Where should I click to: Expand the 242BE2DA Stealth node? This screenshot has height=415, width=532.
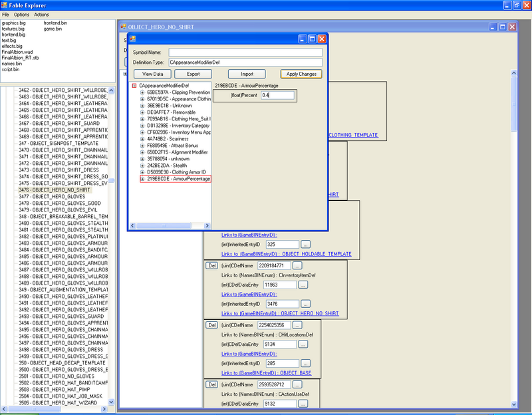tap(142, 166)
